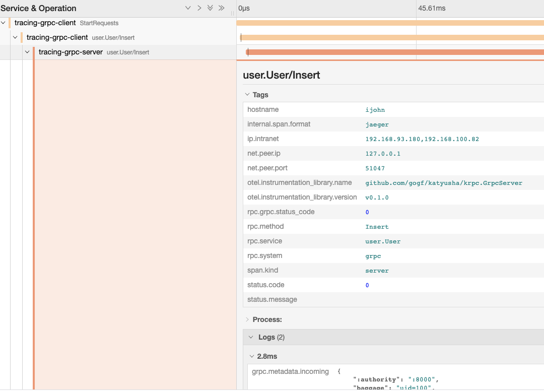Collapse the tracing-grpc-client StartRequests span row
This screenshot has width=544, height=392.
coord(4,23)
